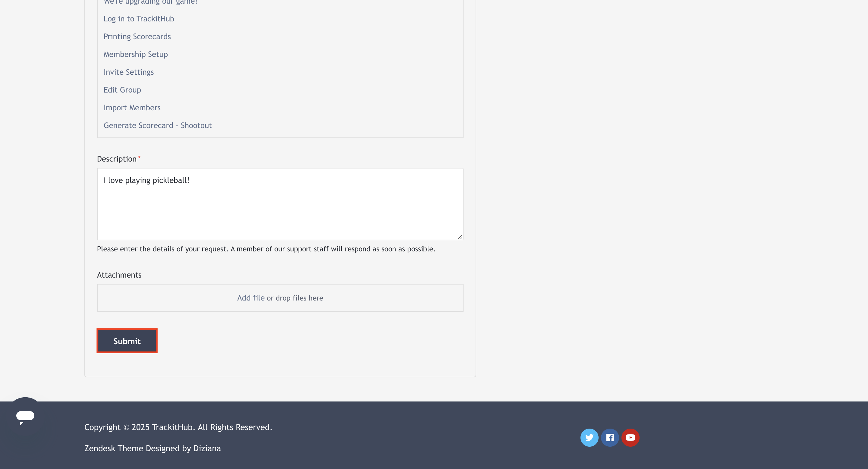Image resolution: width=868 pixels, height=469 pixels.
Task: Open the 'Membership Setup' article link
Action: point(135,55)
